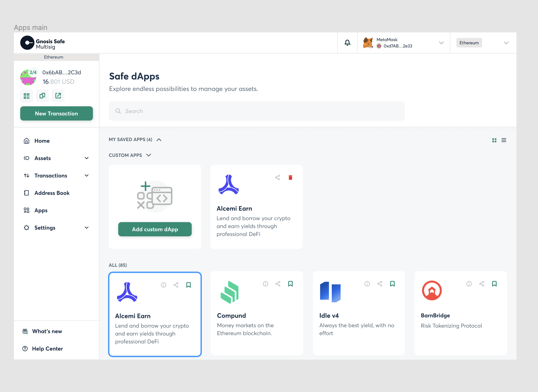Show info for the Idle v4 app
The width and height of the screenshot is (538, 392).
pyautogui.click(x=367, y=284)
